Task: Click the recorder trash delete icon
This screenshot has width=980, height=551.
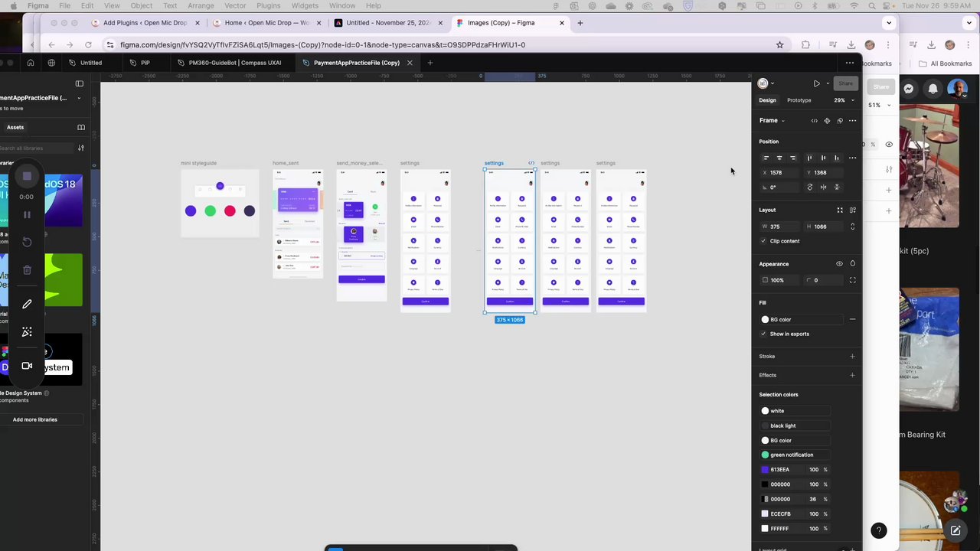Action: click(x=27, y=269)
